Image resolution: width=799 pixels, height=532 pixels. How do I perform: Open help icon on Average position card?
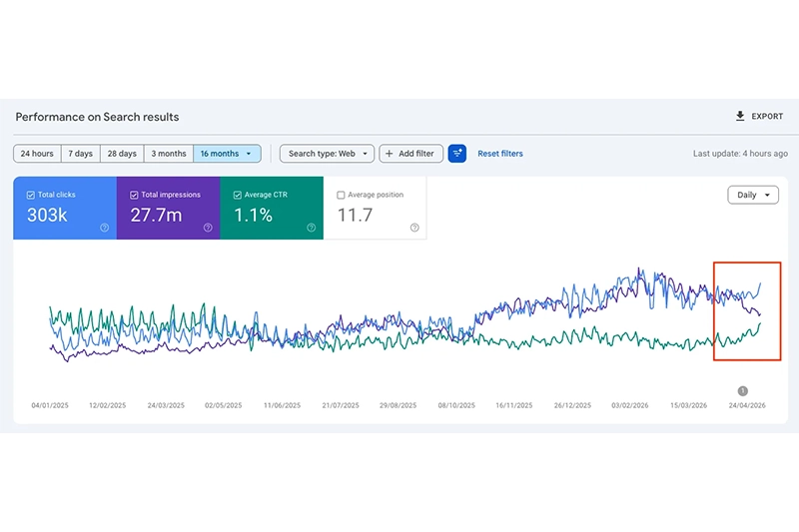414,228
